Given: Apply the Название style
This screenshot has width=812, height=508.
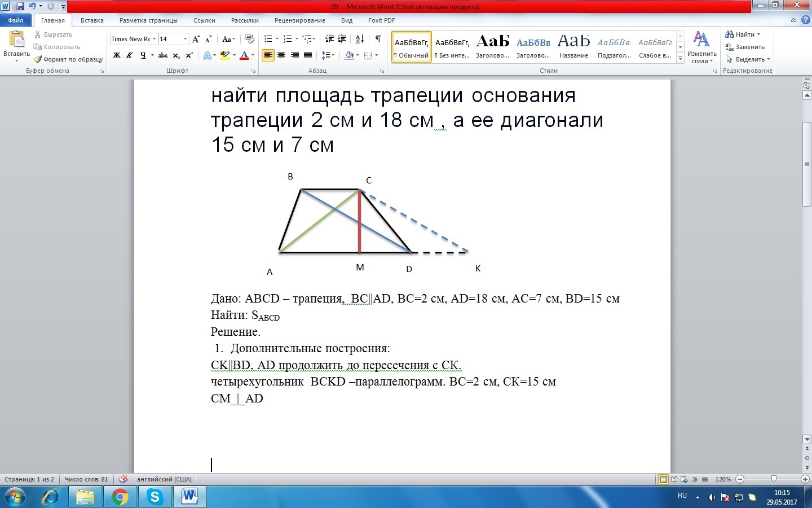Looking at the screenshot, I should 573,47.
